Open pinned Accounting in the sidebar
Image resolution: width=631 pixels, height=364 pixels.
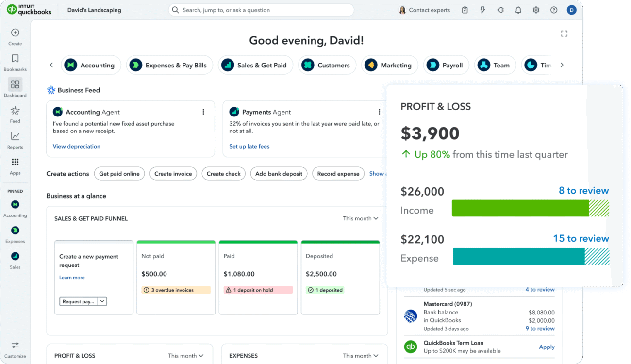pyautogui.click(x=15, y=208)
